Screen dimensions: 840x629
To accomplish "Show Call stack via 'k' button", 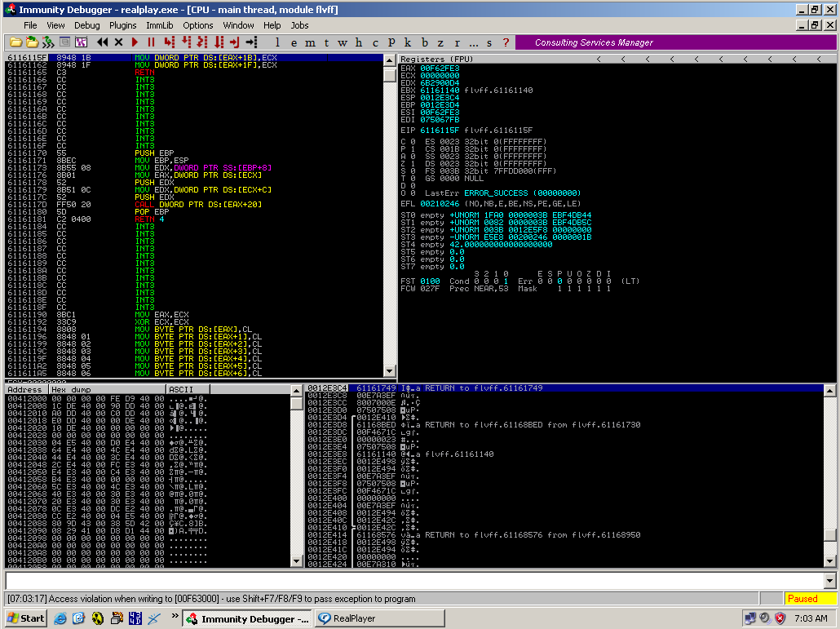I will coord(408,42).
